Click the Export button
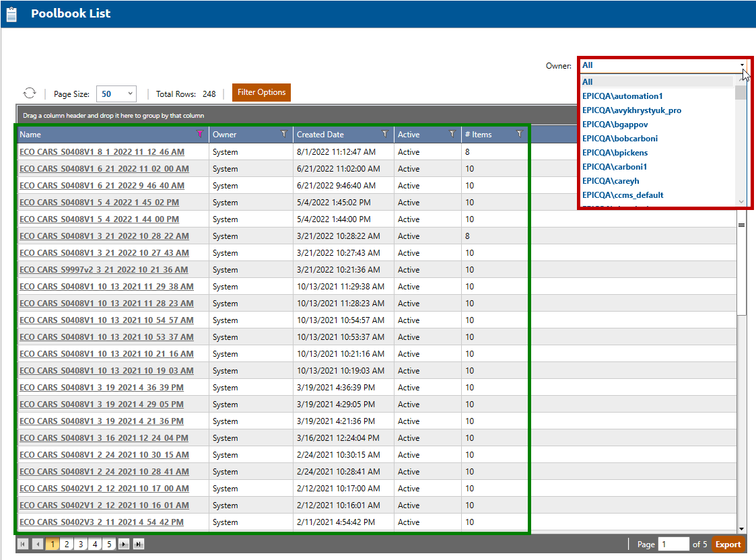 (728, 545)
